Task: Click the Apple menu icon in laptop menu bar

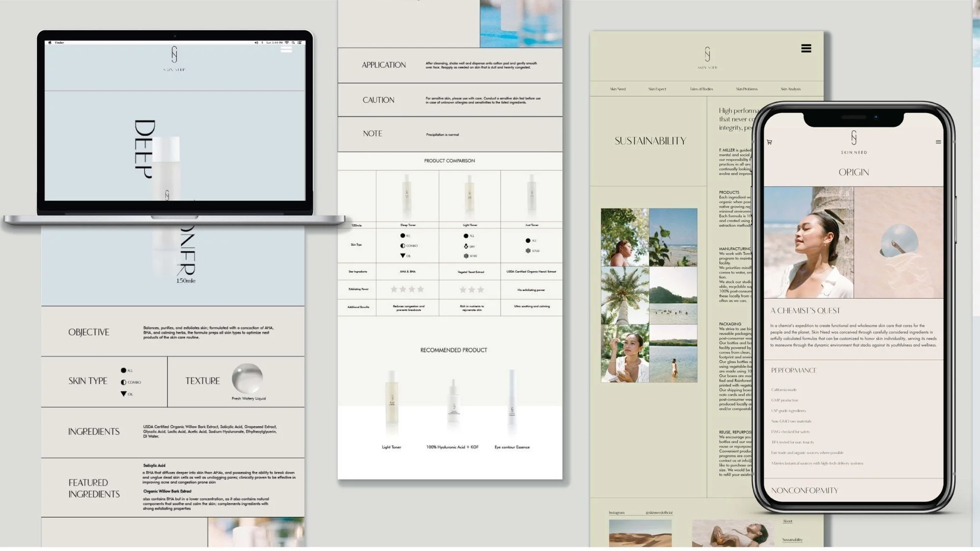Action: (50, 43)
